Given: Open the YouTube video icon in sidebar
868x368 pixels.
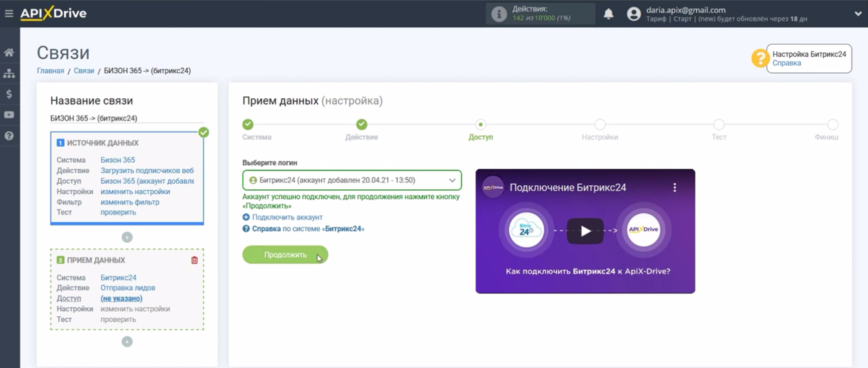Looking at the screenshot, I should point(9,115).
